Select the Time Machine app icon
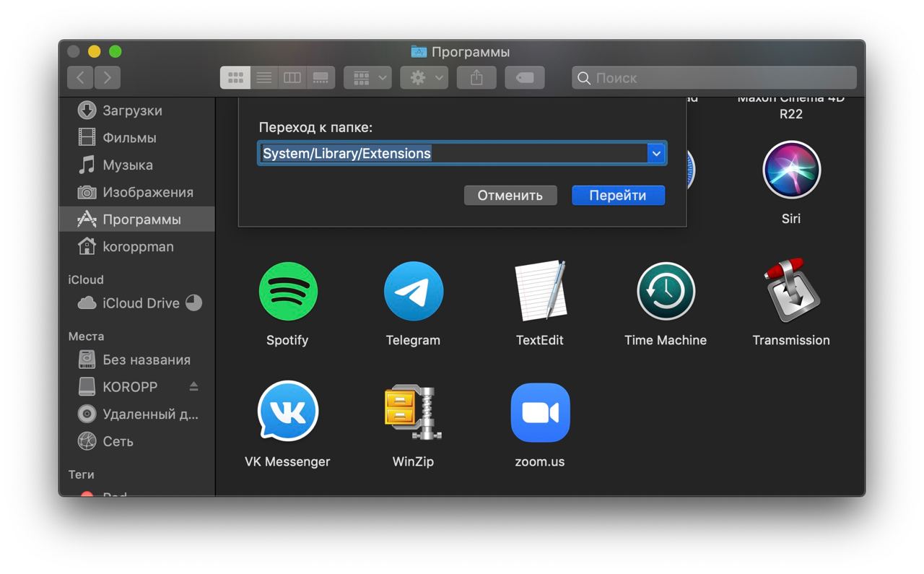Image resolution: width=924 pixels, height=574 pixels. pyautogui.click(x=666, y=291)
